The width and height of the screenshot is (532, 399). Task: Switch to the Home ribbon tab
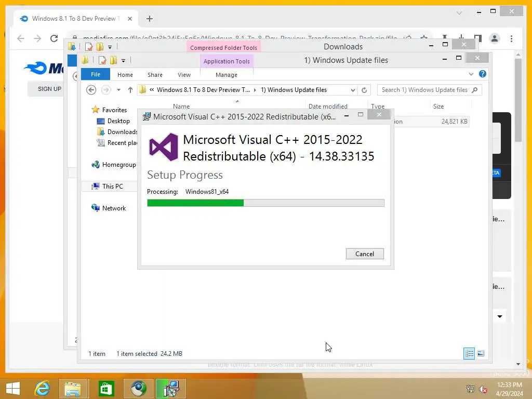pyautogui.click(x=125, y=75)
